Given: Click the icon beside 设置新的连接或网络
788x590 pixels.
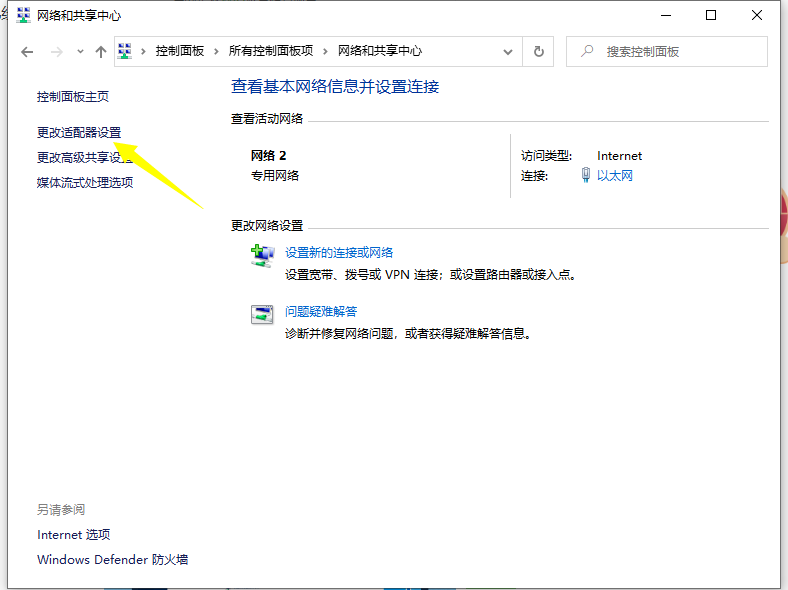Looking at the screenshot, I should coord(262,256).
